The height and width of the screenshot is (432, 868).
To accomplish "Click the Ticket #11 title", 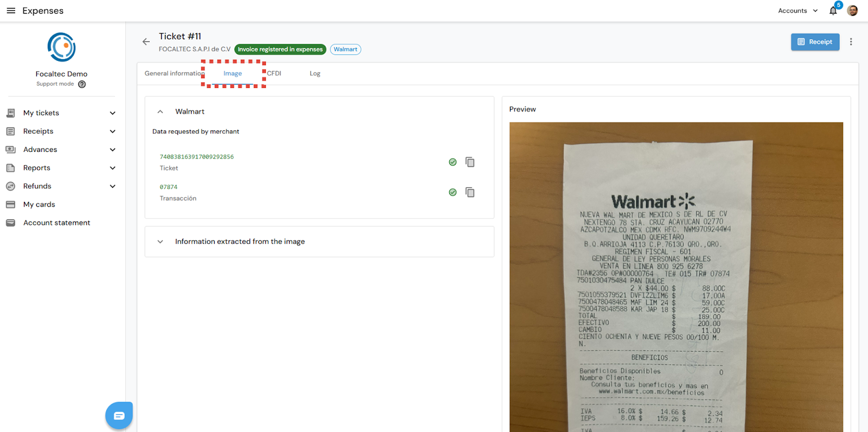I will (180, 36).
